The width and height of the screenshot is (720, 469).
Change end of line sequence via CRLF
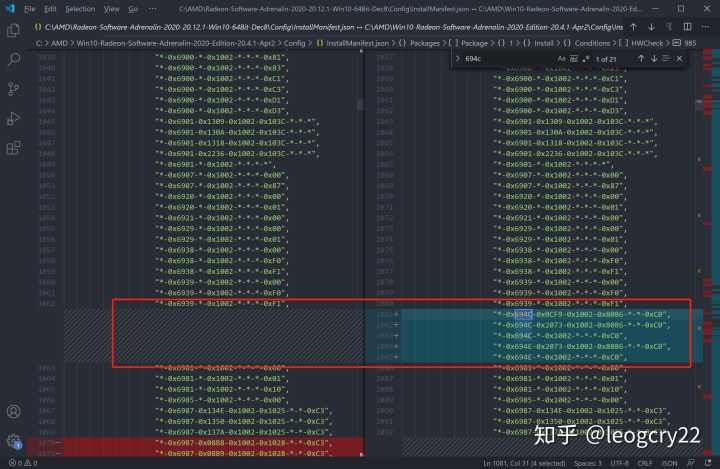(645, 463)
